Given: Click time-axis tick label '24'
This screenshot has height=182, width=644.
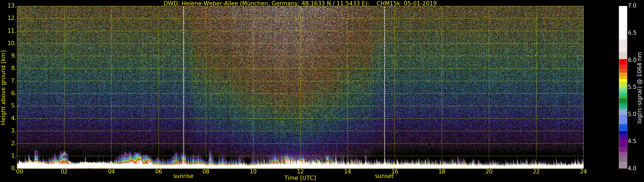Looking at the screenshot, I should [x=583, y=172].
